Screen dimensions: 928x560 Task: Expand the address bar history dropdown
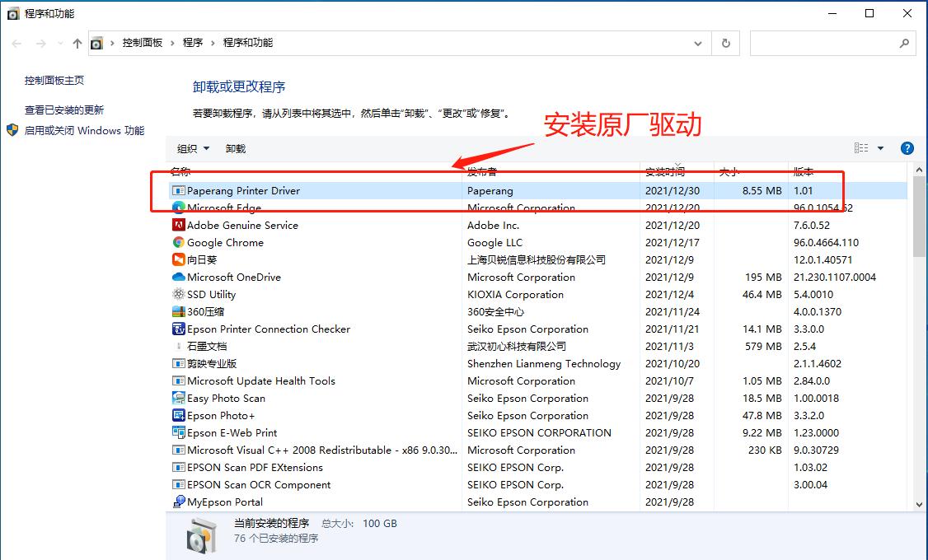coord(697,43)
